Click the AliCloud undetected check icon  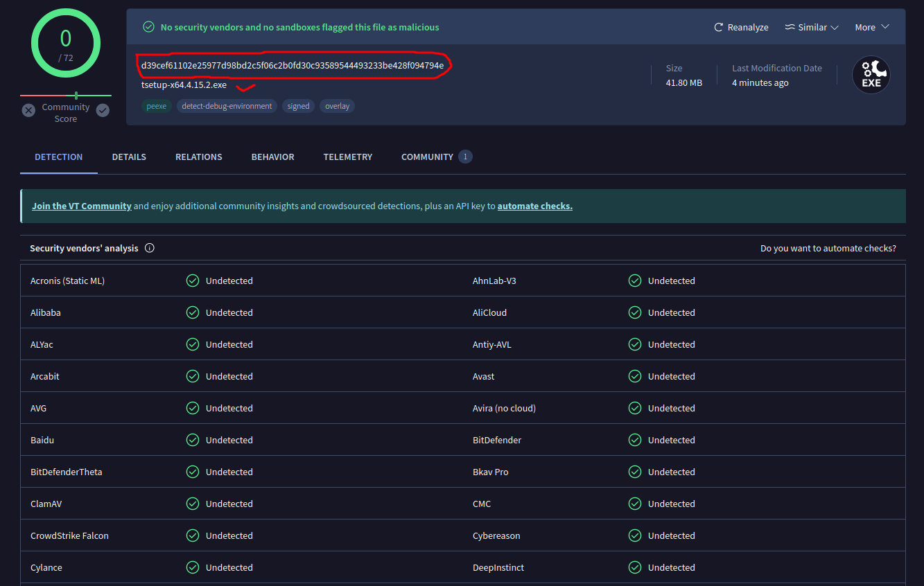point(635,312)
